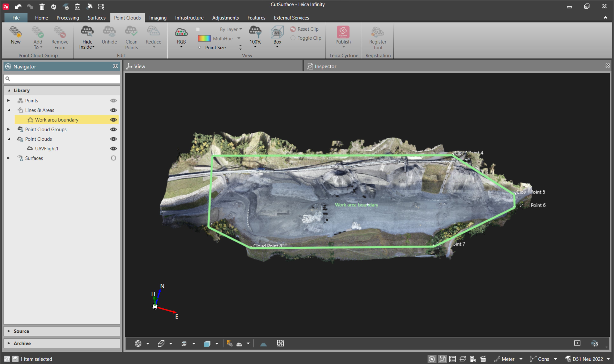This screenshot has width=614, height=364.
Task: Click the trash can delete icon
Action: point(42,7)
